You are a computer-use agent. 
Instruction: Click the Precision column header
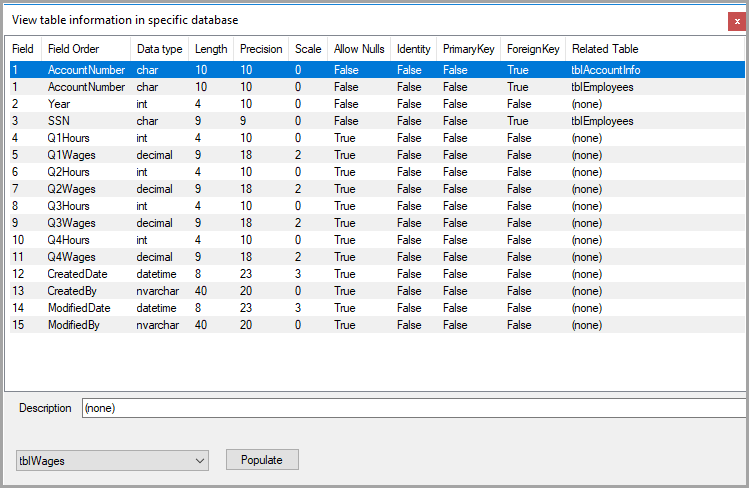click(x=261, y=49)
